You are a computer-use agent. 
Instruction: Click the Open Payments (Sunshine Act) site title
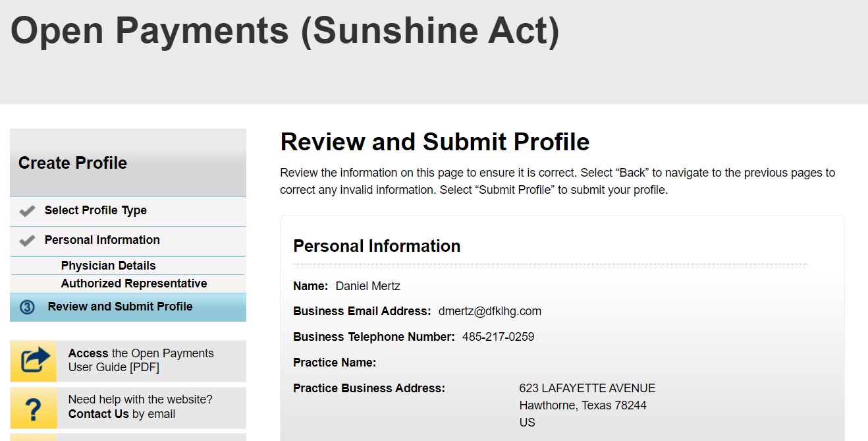click(285, 31)
